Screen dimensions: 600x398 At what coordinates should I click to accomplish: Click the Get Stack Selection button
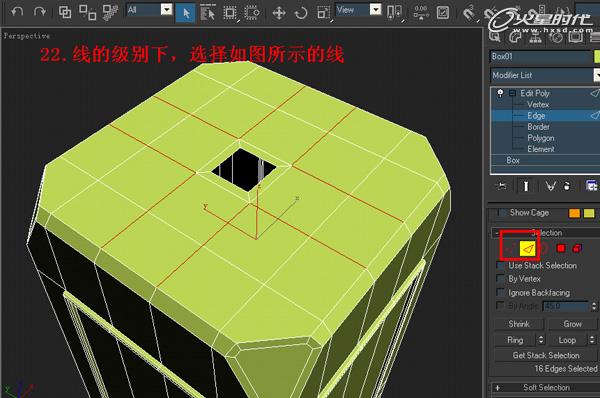pos(546,355)
